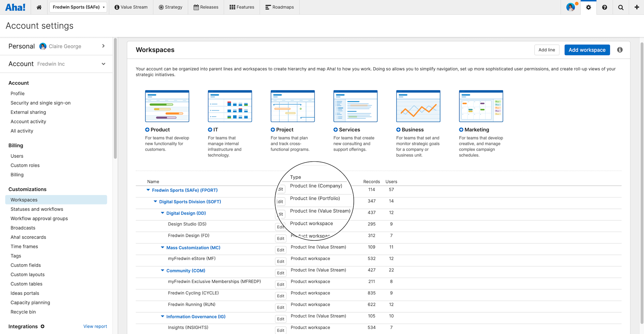This screenshot has width=644, height=334.
Task: Collapse the Information Governance (IG) row
Action: 162,317
